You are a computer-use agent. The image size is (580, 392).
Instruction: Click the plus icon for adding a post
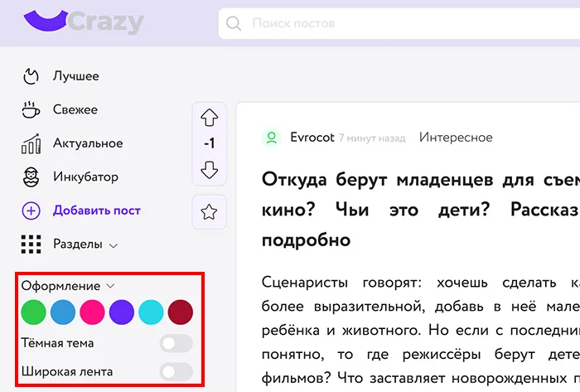pyautogui.click(x=31, y=211)
